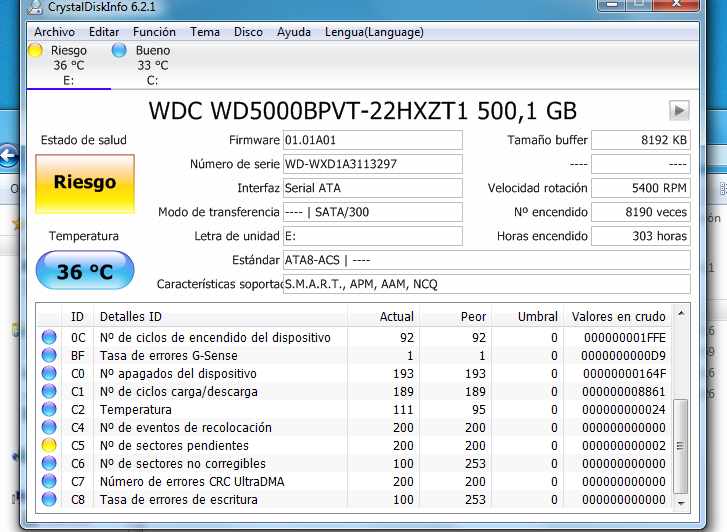Viewport: 727px width, 532px height.
Task: Open the Editar menu
Action: [x=104, y=32]
